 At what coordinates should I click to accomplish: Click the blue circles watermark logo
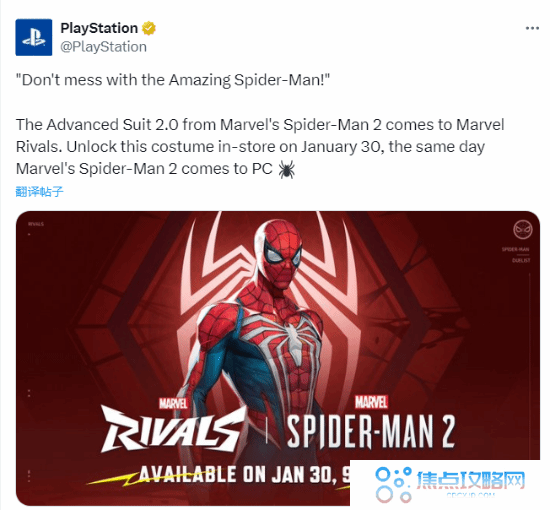[x=393, y=484]
